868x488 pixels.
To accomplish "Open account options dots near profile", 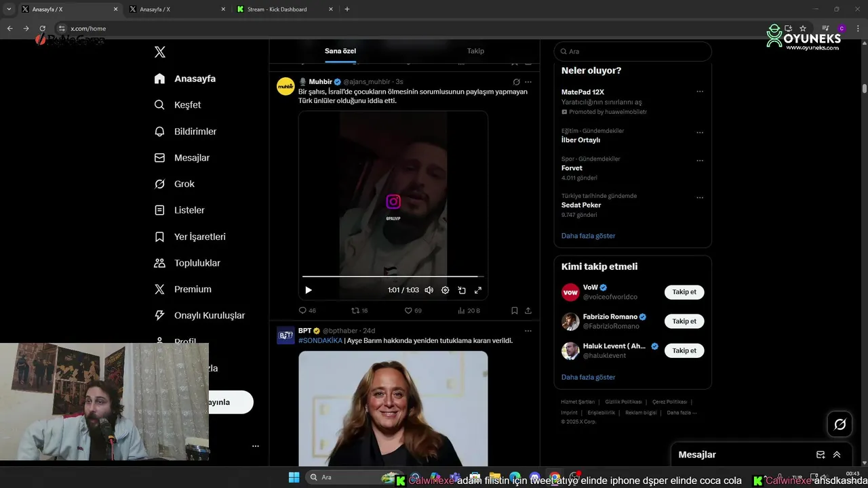I will pyautogui.click(x=256, y=446).
